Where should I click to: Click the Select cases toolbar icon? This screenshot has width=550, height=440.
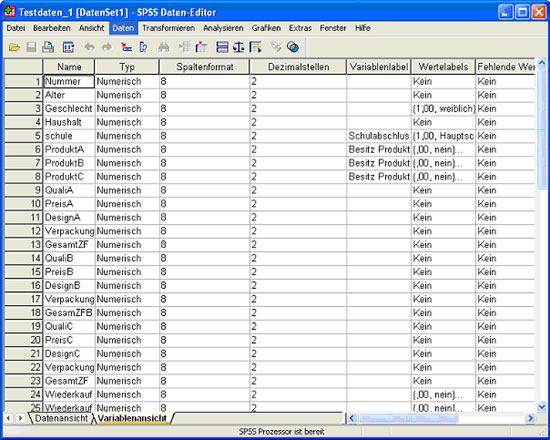256,47
